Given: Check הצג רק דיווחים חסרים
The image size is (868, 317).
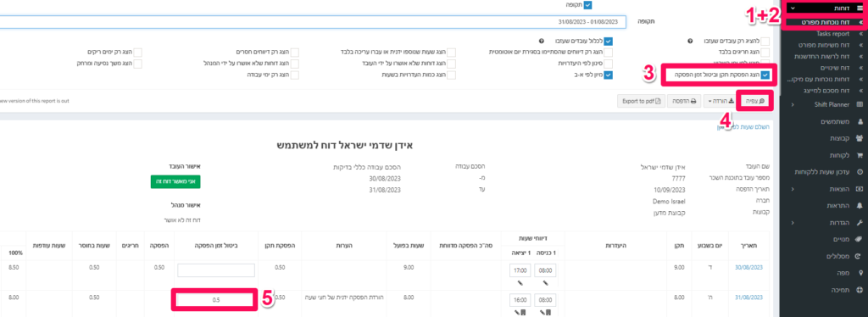Looking at the screenshot, I should (294, 52).
